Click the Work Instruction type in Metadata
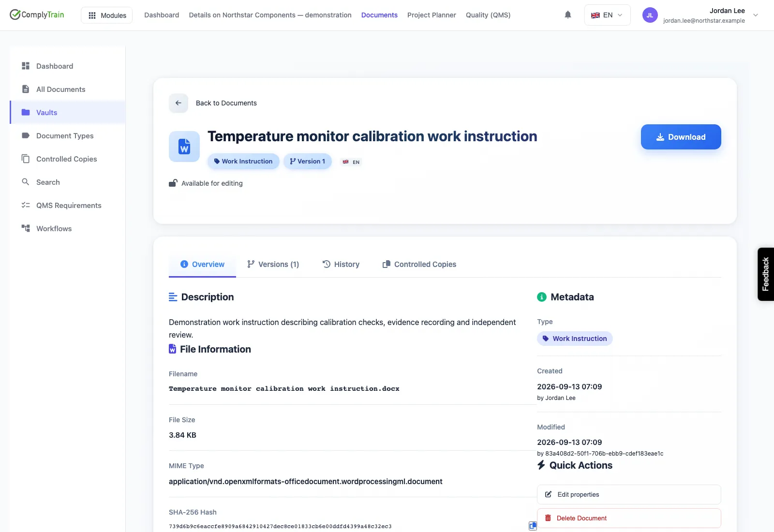The width and height of the screenshot is (774, 532). point(575,339)
